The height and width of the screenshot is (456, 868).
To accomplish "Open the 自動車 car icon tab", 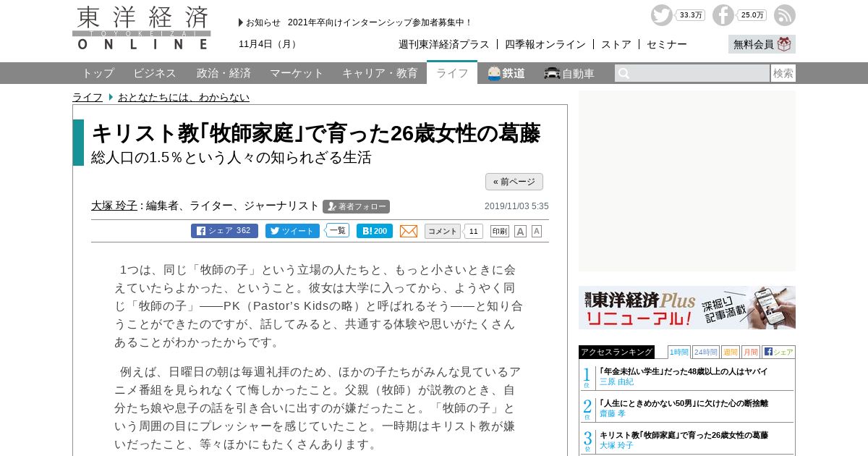I will tap(569, 73).
